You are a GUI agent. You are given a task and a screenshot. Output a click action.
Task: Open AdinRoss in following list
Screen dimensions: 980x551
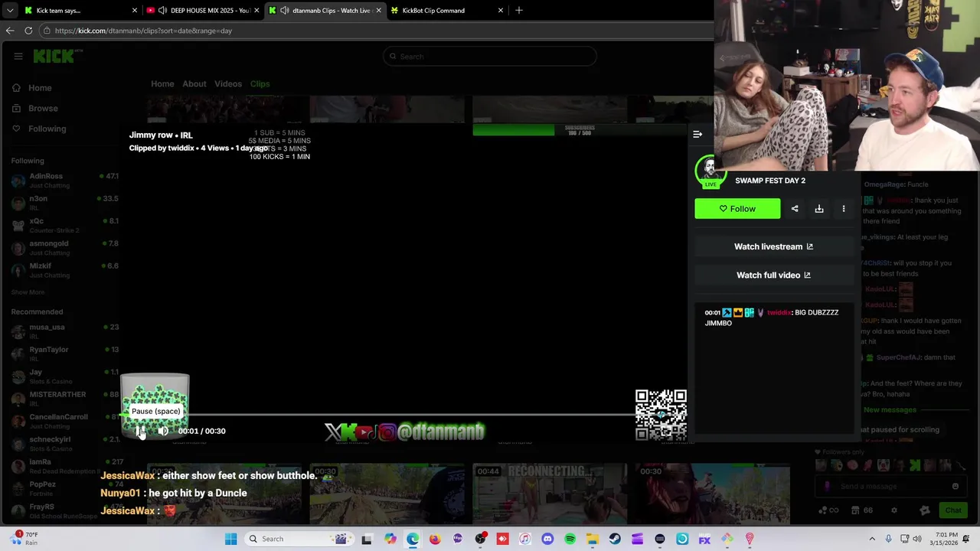[65, 181]
